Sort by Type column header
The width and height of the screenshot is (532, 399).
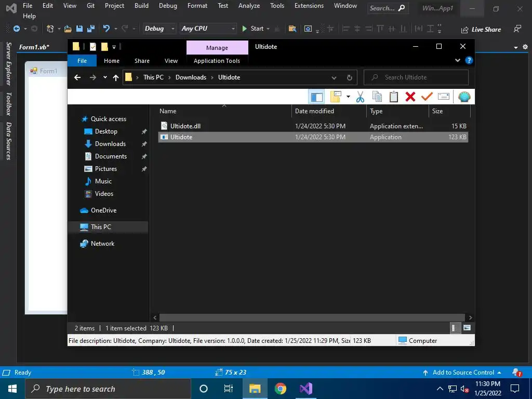pos(397,111)
